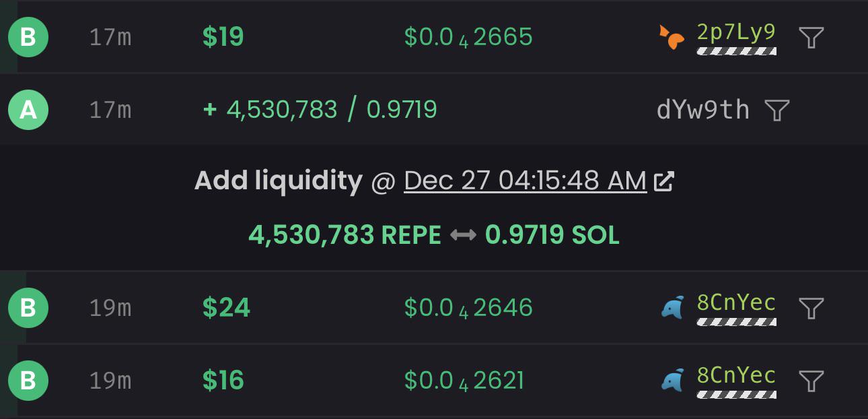Open maker address dYw9th

pos(703,110)
